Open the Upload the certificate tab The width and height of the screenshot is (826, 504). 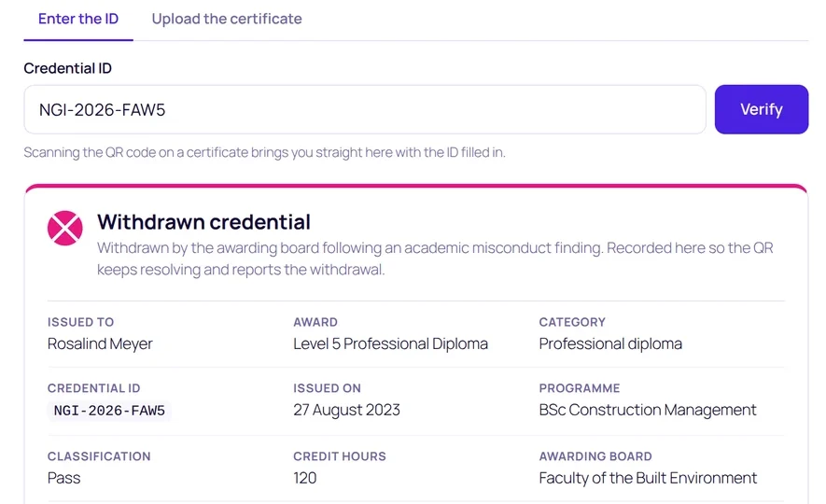(x=227, y=19)
